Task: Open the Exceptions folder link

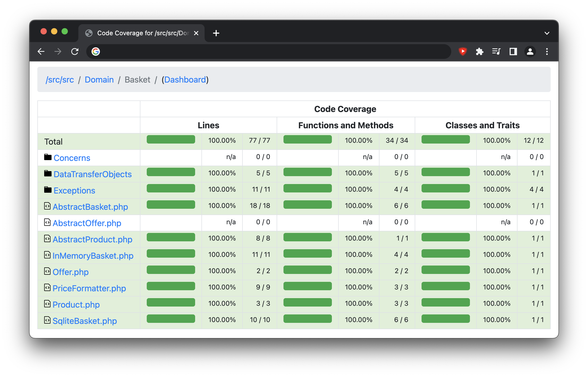Action: (74, 190)
